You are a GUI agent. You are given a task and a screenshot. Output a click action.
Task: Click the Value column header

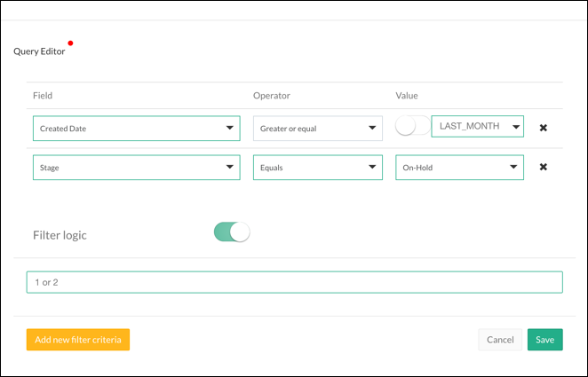pyautogui.click(x=406, y=95)
